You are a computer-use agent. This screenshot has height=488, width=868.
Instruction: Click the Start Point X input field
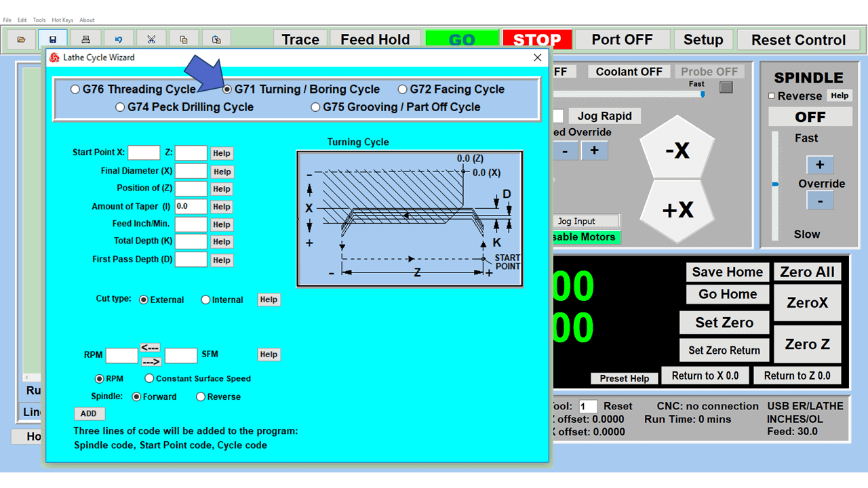(x=144, y=152)
